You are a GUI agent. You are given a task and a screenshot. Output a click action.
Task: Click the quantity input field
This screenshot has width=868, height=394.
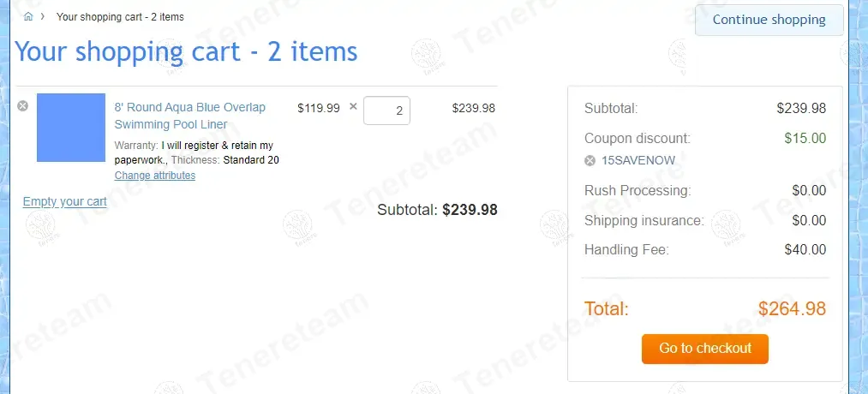(386, 110)
